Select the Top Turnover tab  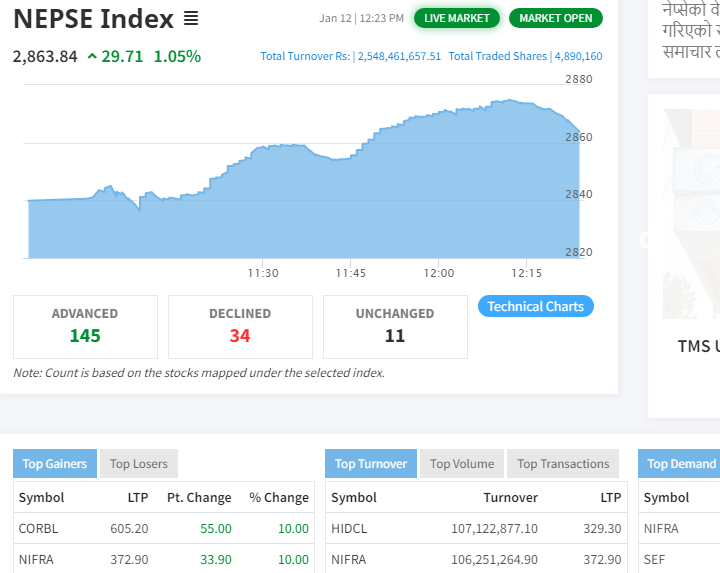[x=371, y=464]
